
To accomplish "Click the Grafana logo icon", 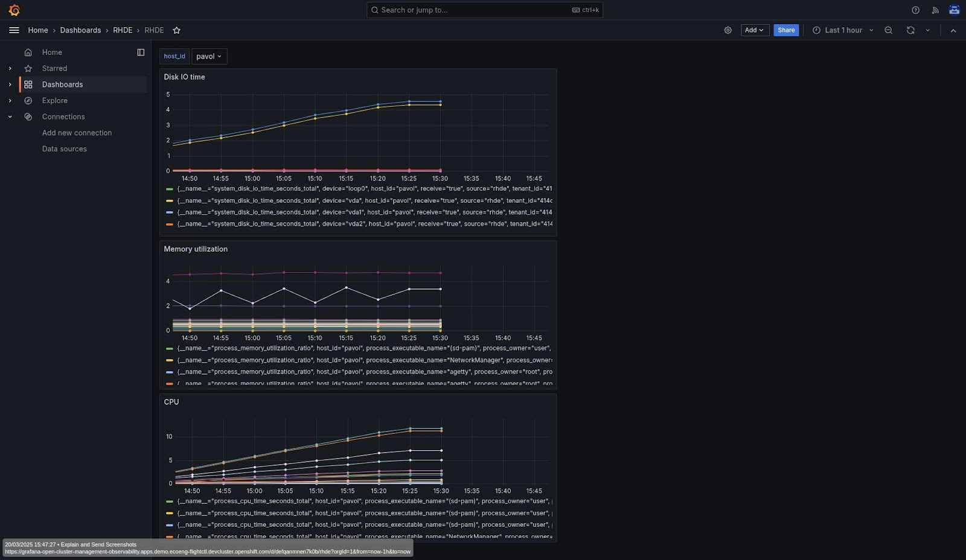I will tap(14, 10).
